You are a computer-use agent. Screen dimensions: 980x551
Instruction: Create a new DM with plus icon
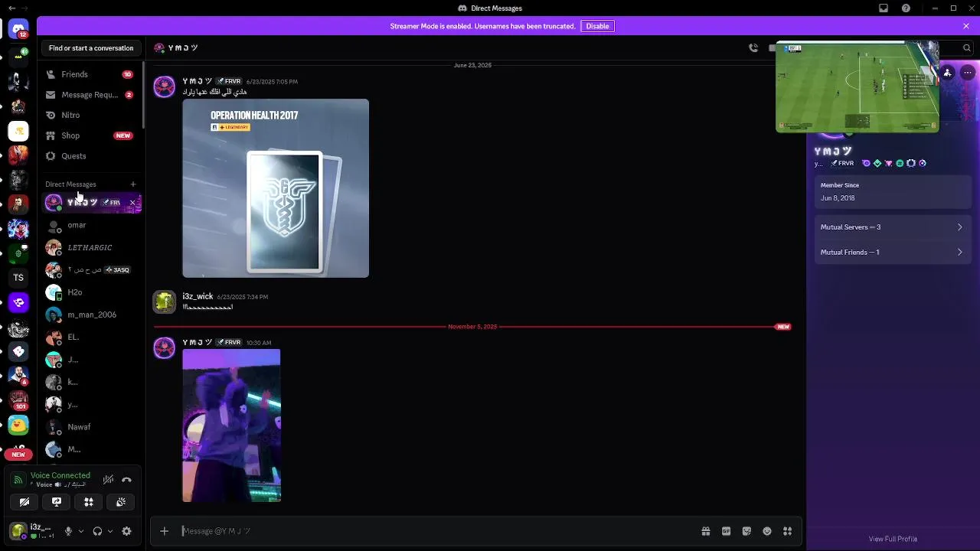(133, 184)
